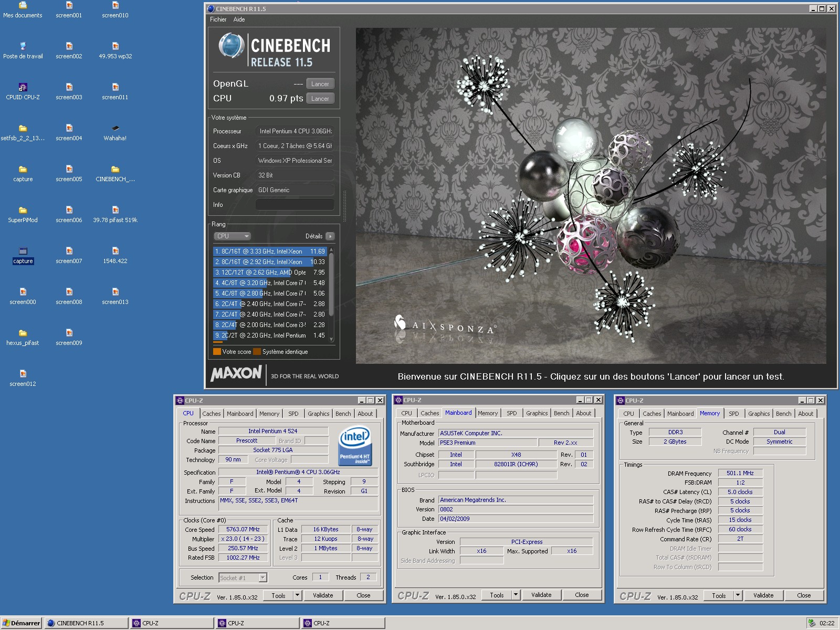This screenshot has height=630, width=840.
Task: Expand the Détails arrow in Rang panel
Action: 330,236
